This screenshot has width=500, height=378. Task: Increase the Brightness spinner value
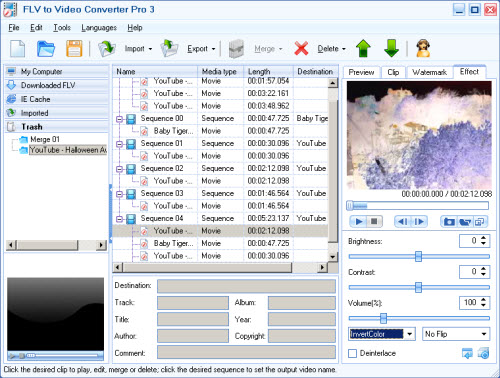point(483,238)
